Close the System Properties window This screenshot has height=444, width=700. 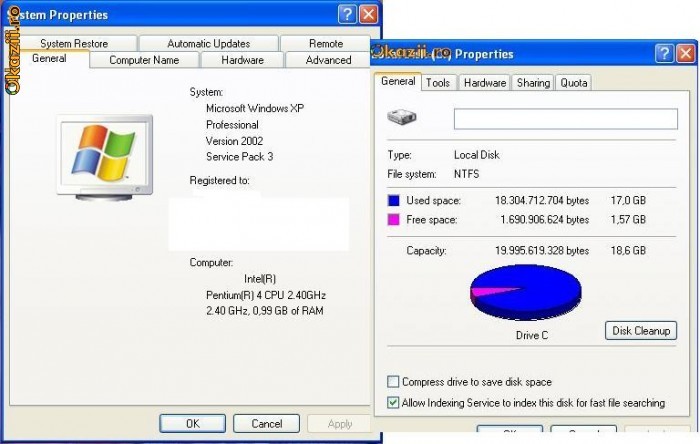point(369,14)
